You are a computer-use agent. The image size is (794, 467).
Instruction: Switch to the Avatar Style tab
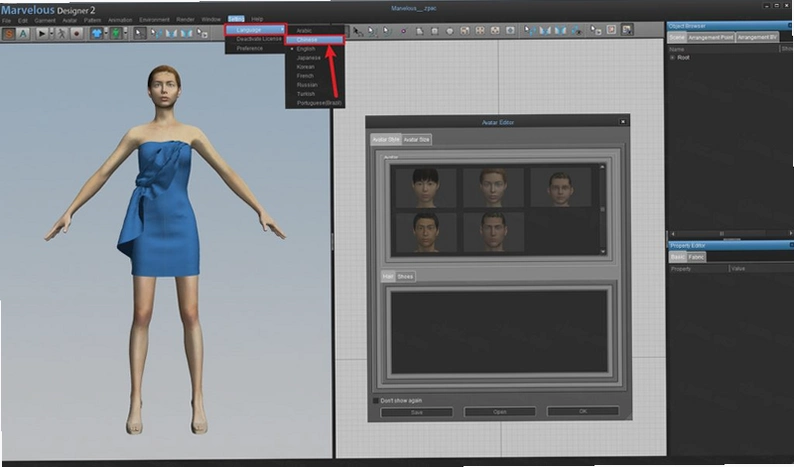386,139
